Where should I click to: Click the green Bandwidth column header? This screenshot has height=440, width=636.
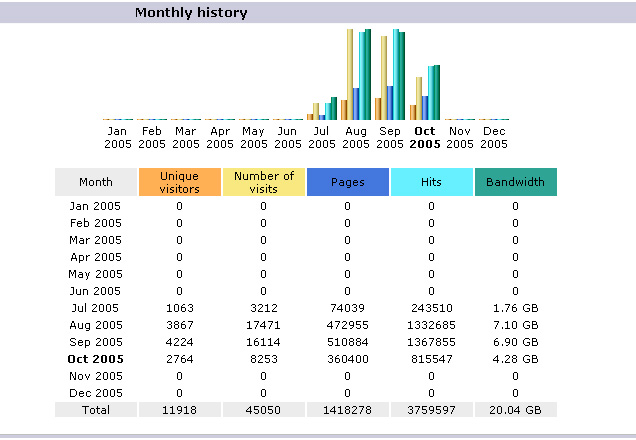515,182
